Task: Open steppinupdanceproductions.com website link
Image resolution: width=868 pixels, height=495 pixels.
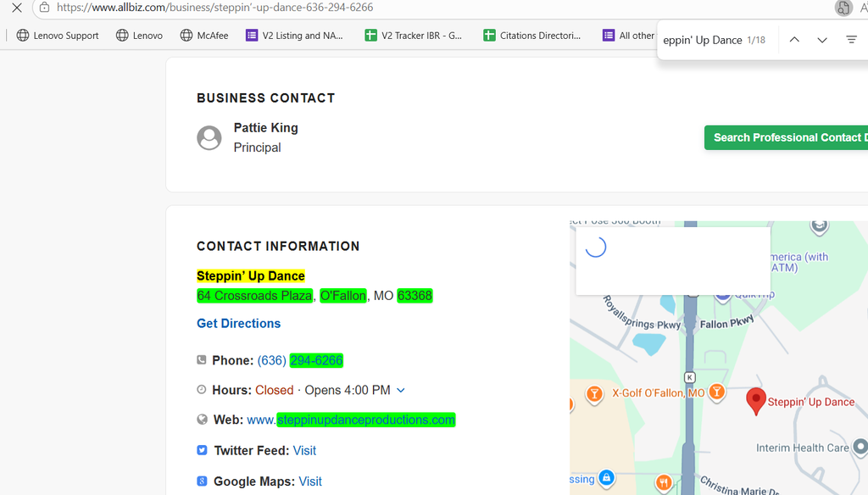Action: (x=351, y=420)
